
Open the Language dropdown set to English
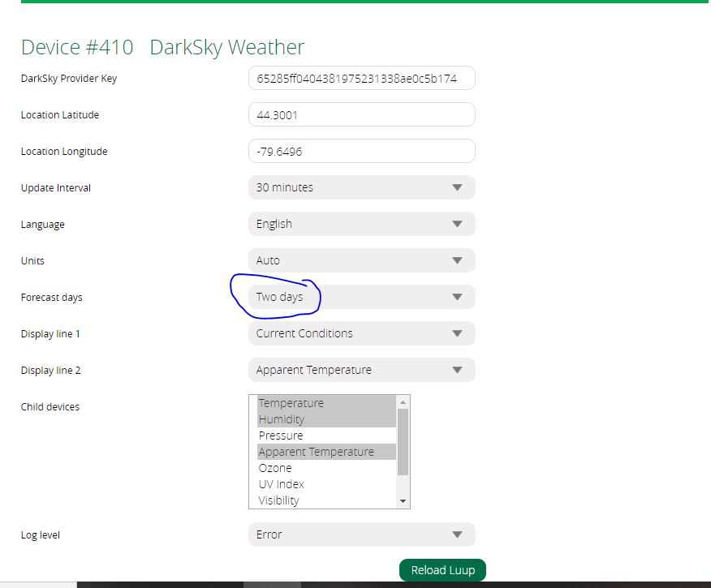tap(361, 224)
